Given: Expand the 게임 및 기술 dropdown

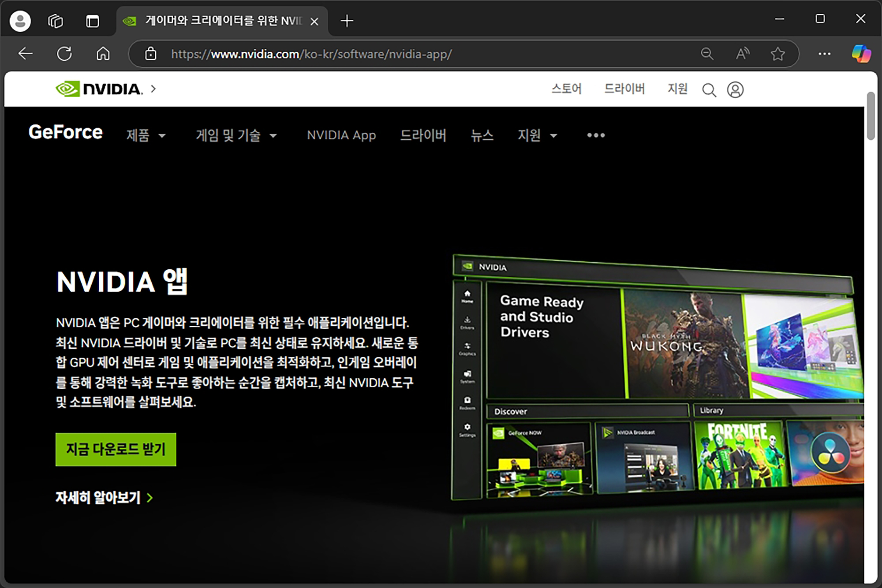Looking at the screenshot, I should click(236, 135).
